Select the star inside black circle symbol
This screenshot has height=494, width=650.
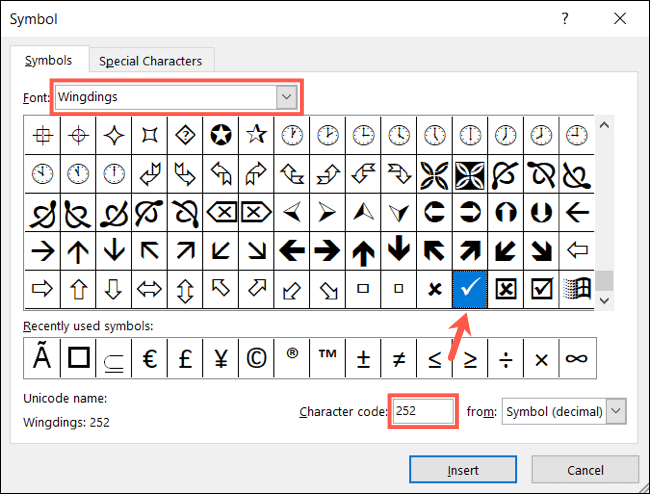pos(221,135)
